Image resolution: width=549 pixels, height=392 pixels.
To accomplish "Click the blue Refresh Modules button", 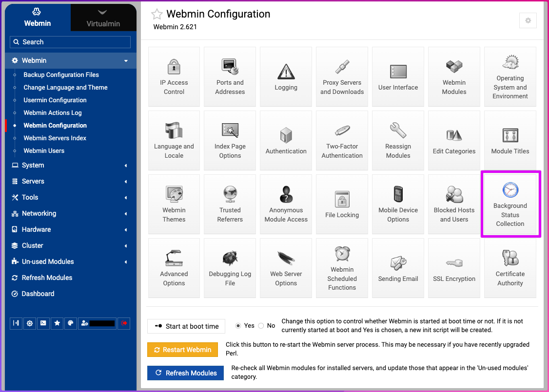I will pos(185,373).
